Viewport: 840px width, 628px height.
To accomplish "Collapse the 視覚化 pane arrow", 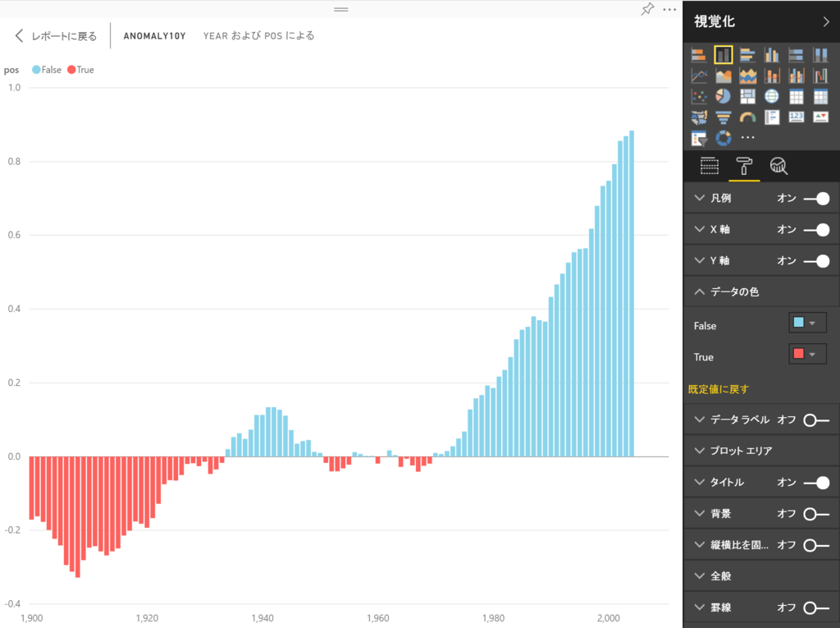I will tap(826, 21).
